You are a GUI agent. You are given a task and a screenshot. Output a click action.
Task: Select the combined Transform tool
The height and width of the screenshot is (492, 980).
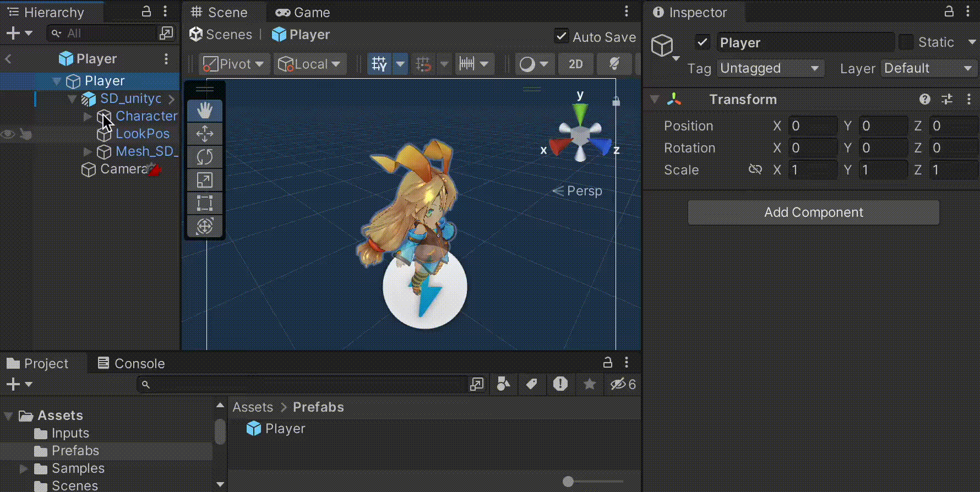(205, 226)
